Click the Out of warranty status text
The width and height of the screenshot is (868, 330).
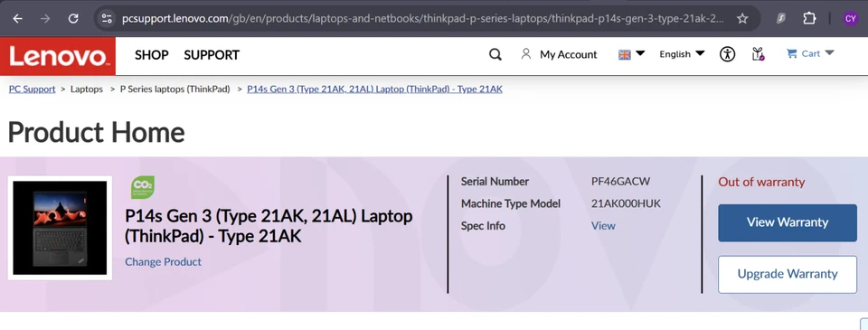coord(761,182)
